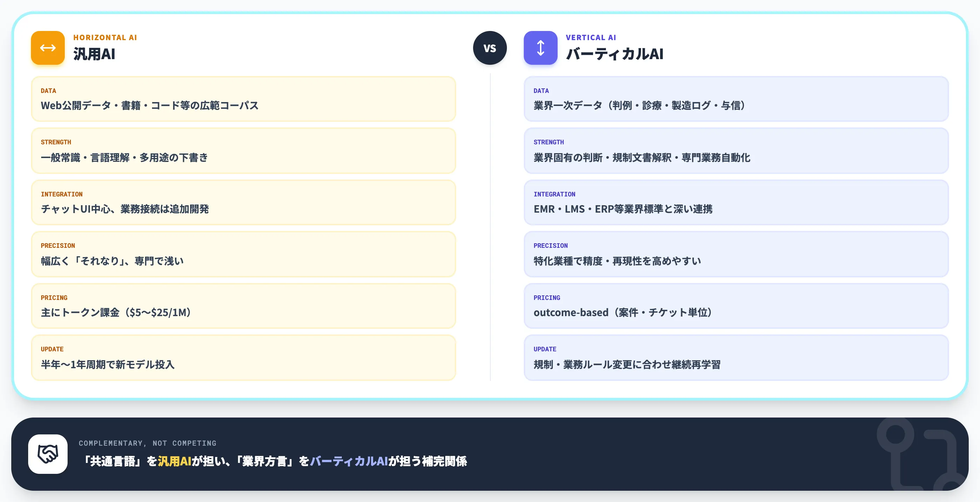This screenshot has width=980, height=502.
Task: Click the EMR・LMS・ERP等業界標準と深い連携 text
Action: coord(623,209)
